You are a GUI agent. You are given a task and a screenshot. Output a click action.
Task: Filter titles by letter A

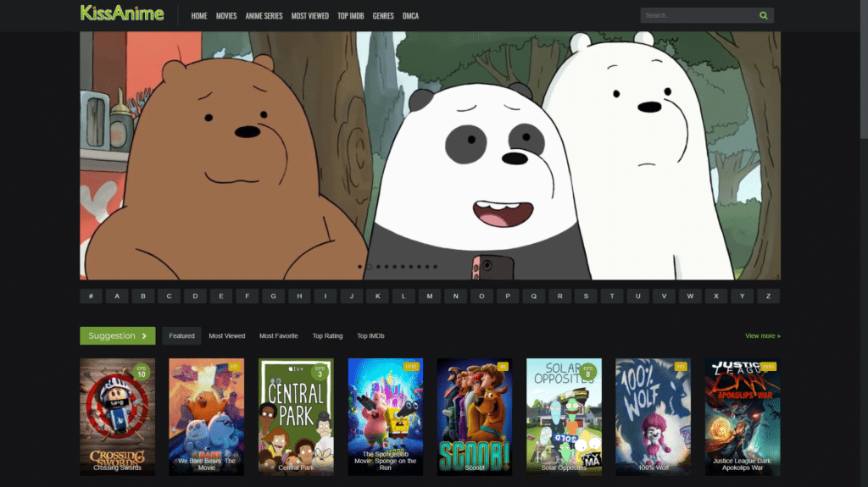pos(117,296)
